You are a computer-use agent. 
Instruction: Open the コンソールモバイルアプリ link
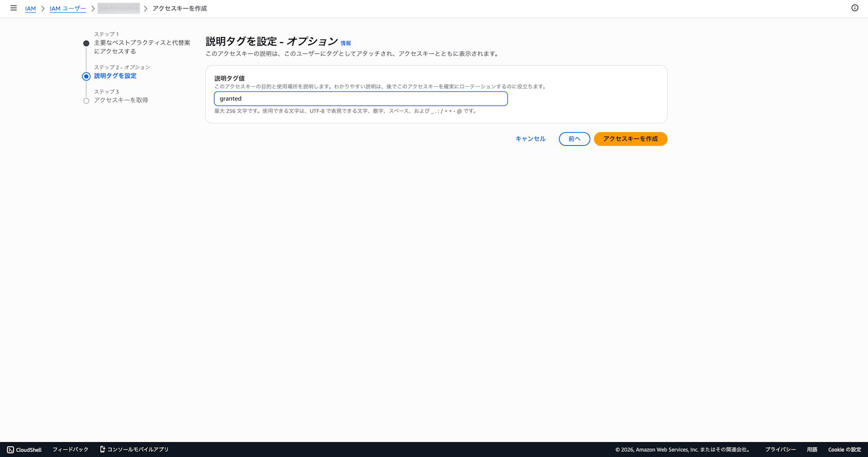coord(134,450)
